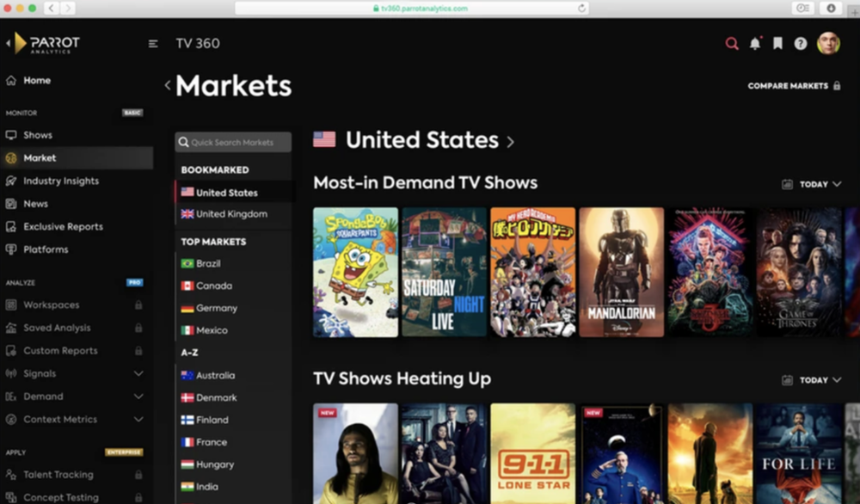
Task: Open notifications via the bell icon
Action: [755, 42]
